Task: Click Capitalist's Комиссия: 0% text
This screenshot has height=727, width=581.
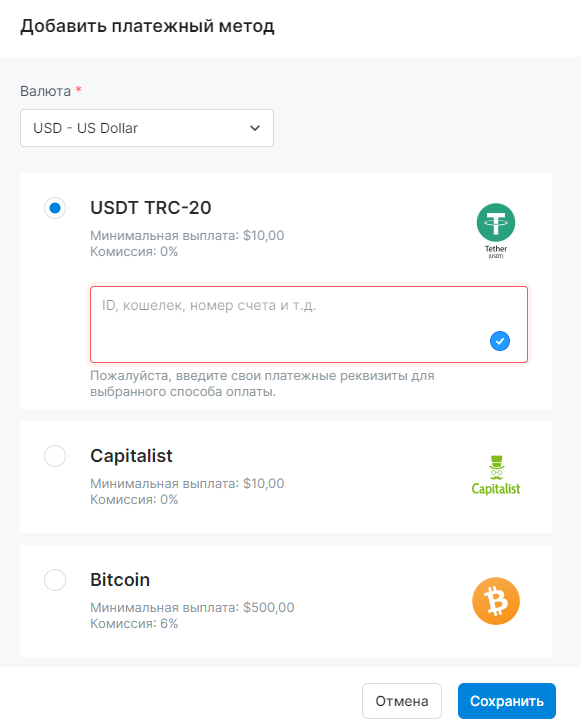Action: point(134,499)
